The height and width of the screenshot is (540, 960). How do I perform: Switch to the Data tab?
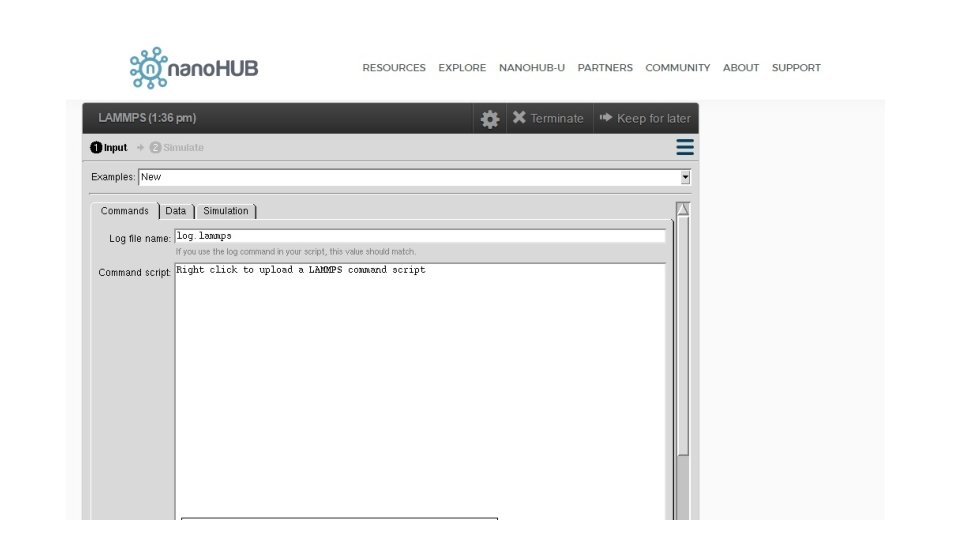176,211
